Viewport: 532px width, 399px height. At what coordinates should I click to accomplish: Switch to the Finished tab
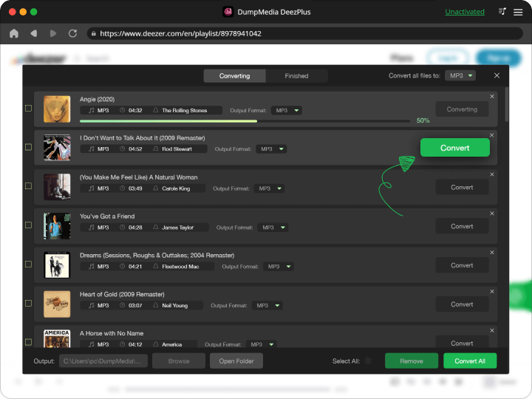pyautogui.click(x=296, y=76)
